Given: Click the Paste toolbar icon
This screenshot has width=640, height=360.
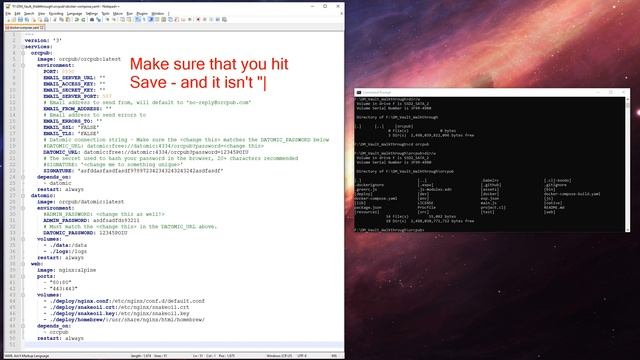Looking at the screenshot, I should [68, 19].
